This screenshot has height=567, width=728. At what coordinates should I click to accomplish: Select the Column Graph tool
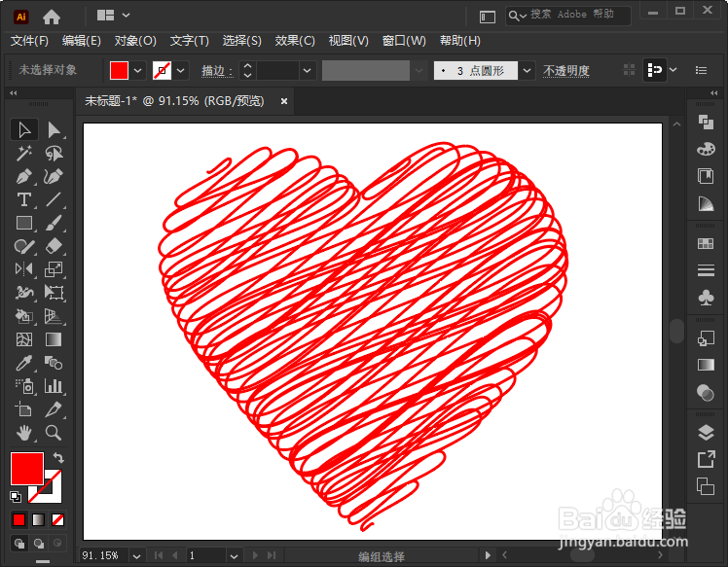coord(54,386)
